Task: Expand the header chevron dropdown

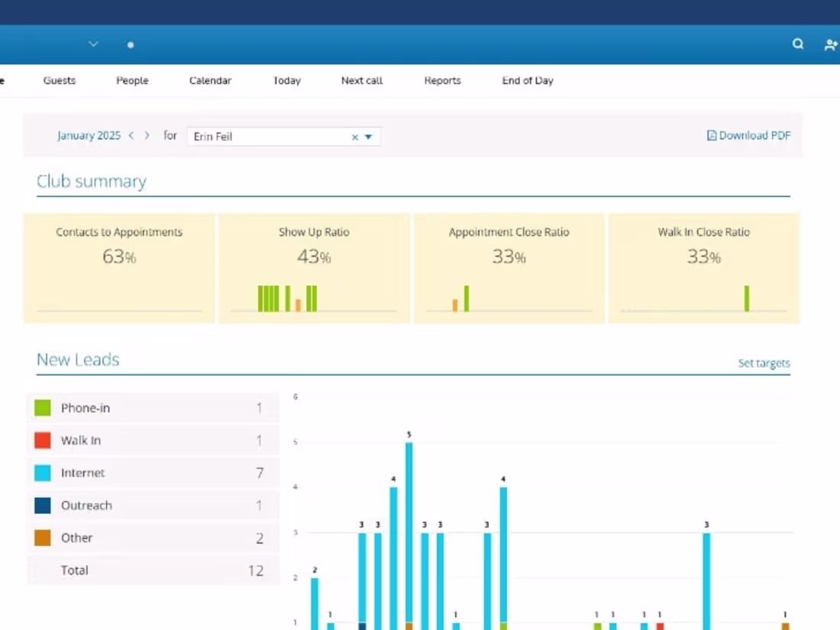Action: (93, 44)
